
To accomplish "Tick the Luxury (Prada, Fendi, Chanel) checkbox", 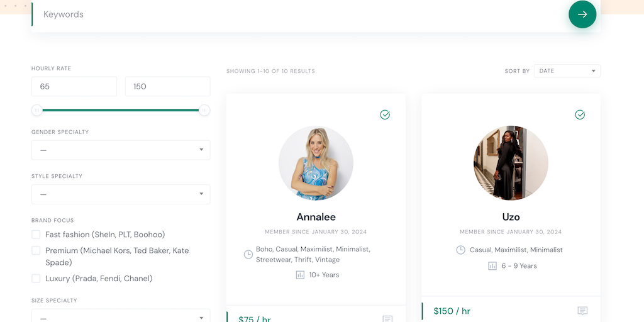I will (x=36, y=279).
